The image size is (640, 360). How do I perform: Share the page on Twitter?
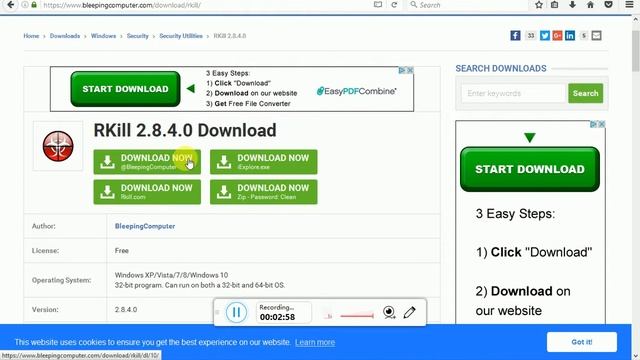(544, 36)
